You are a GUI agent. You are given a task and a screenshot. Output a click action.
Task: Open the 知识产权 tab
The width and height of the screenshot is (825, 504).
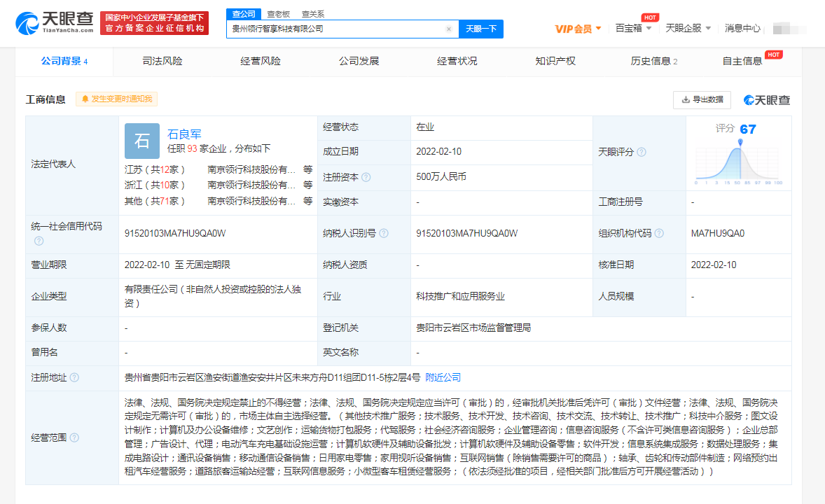tap(555, 61)
